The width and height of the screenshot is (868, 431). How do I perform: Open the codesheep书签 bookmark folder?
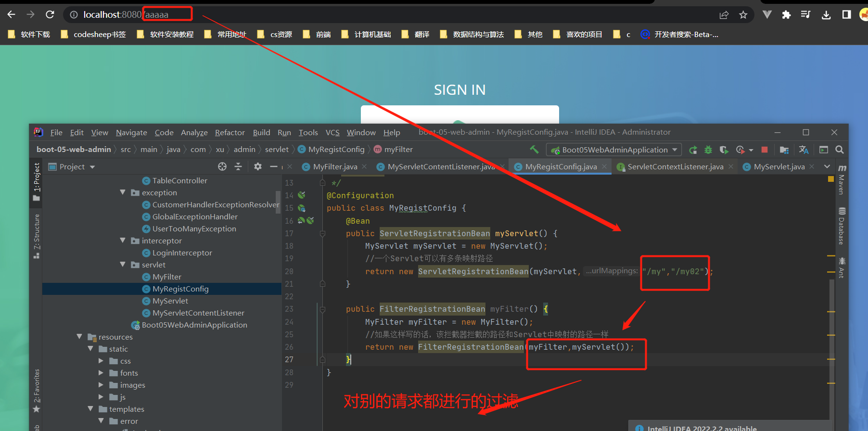pos(93,34)
